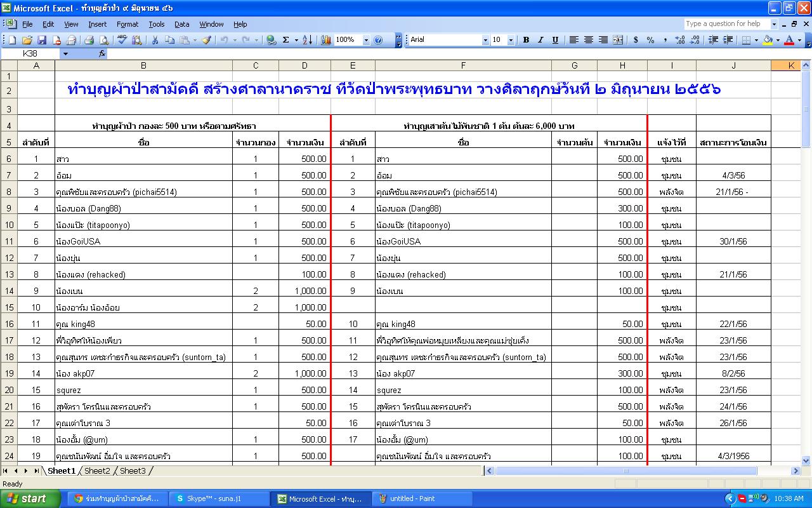Apply Currency Style with the dollar icon
Image resolution: width=812 pixels, height=508 pixels.
pos(636,40)
